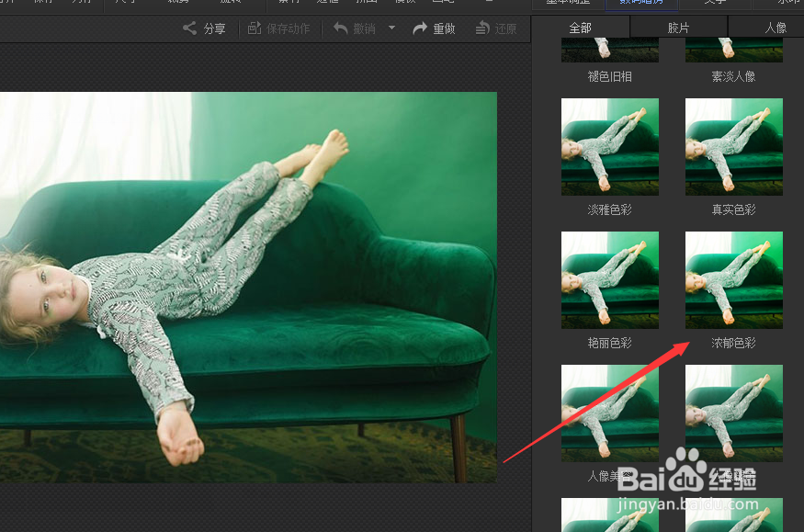Select the 褪色旧相 effect label
The height and width of the screenshot is (532, 804).
tap(610, 76)
